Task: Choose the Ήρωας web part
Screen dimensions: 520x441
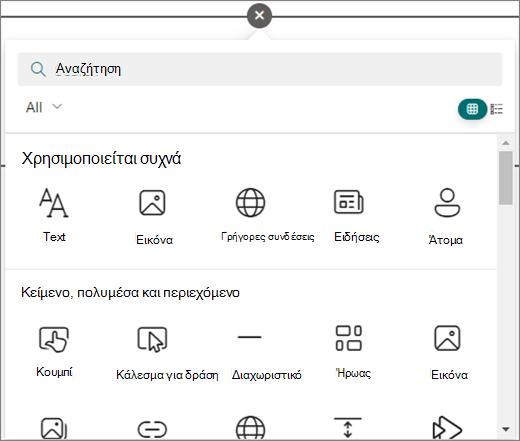Action: (353, 352)
